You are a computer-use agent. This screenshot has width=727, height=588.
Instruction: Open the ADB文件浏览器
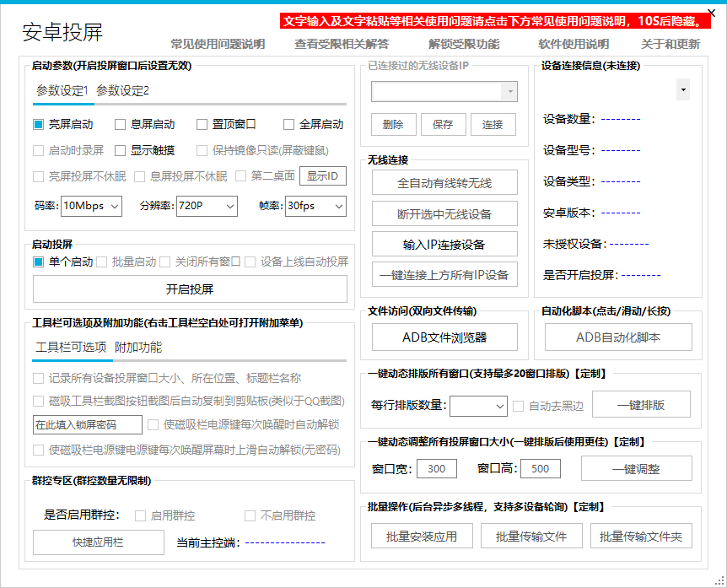(x=444, y=337)
